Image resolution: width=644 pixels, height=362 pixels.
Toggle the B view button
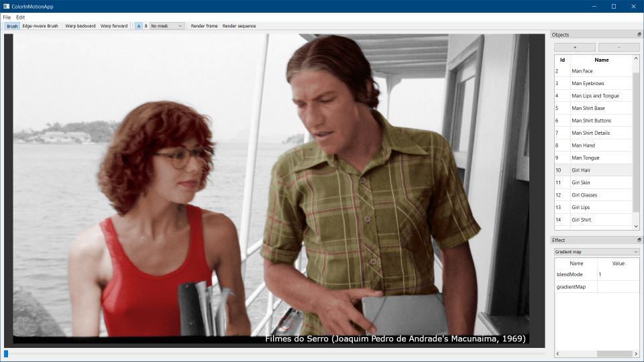click(x=146, y=26)
